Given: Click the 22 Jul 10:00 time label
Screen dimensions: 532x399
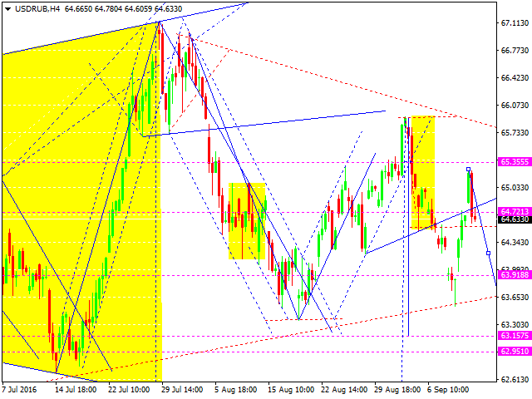Looking at the screenshot, I should [130, 390].
